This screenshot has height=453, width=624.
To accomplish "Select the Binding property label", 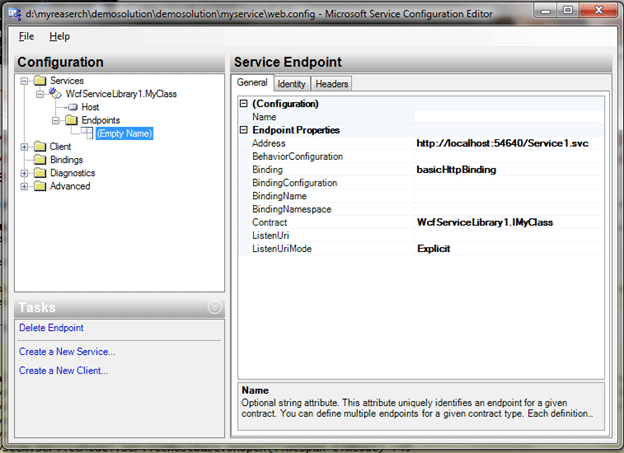I will [x=267, y=170].
